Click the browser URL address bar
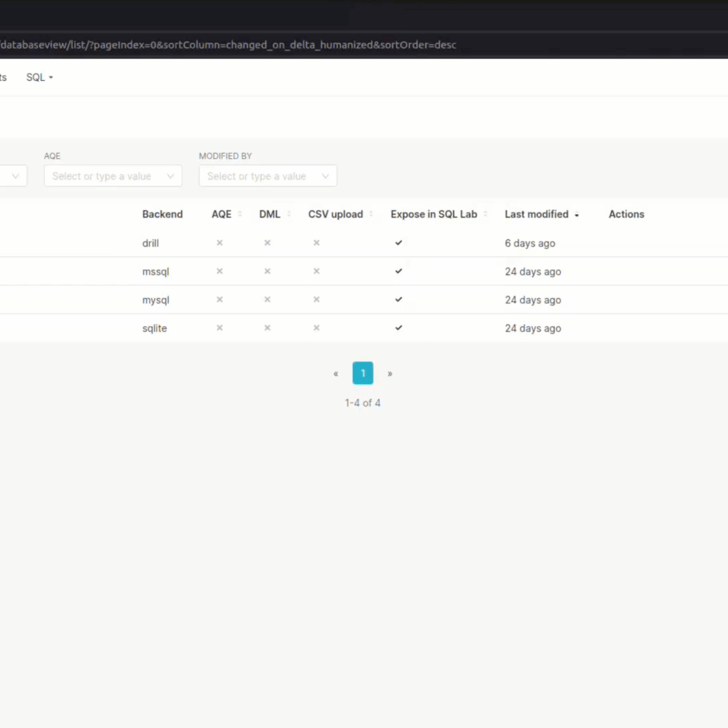728x728 pixels. coord(297,45)
